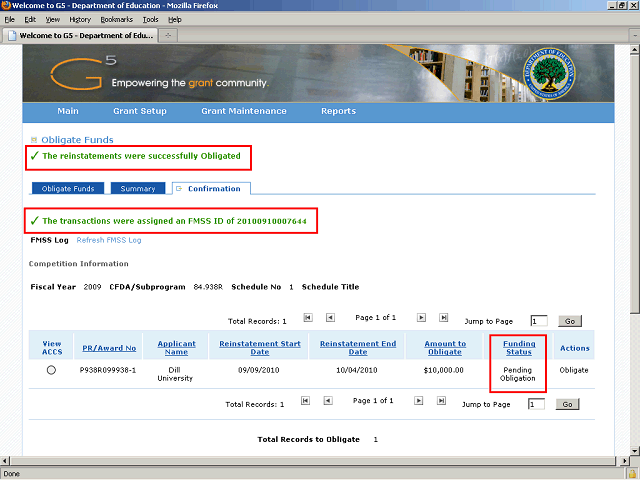This screenshot has height=480, width=640.
Task: Open the Main navigation menu
Action: tap(68, 111)
